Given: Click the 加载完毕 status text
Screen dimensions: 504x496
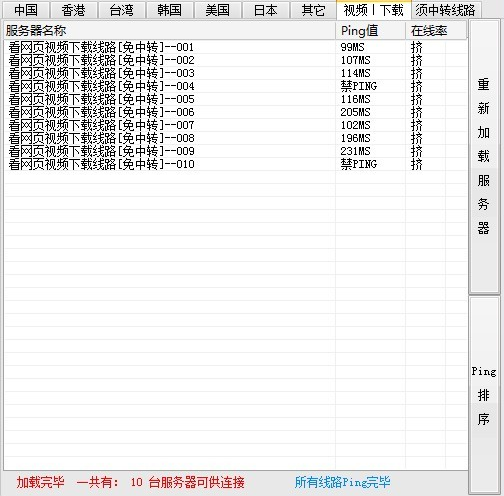Looking at the screenshot, I should pos(40,482).
